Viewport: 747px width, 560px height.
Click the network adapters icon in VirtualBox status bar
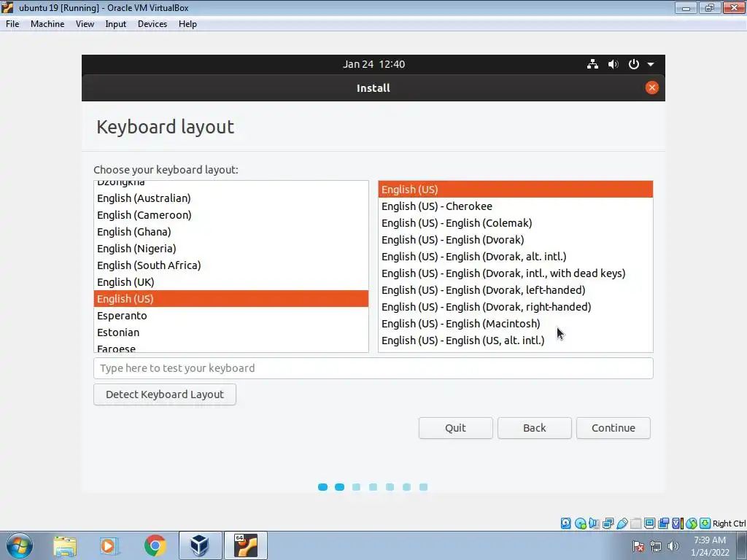(x=608, y=524)
